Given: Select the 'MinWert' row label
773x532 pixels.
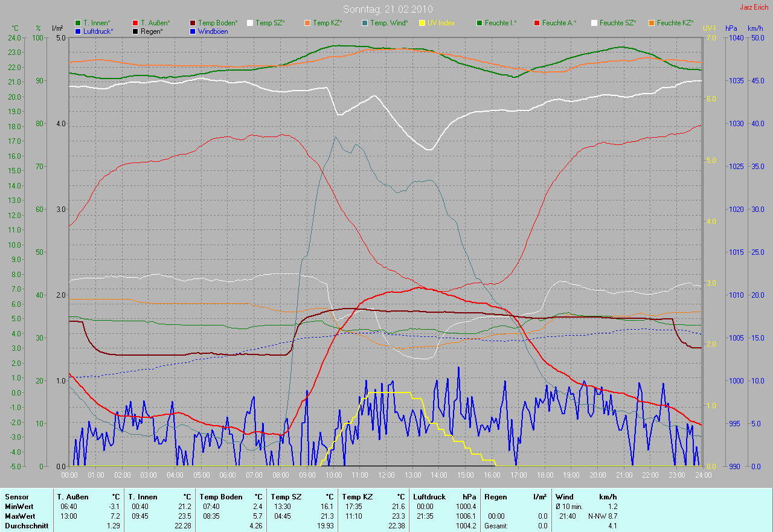Looking at the screenshot, I should click(19, 507).
